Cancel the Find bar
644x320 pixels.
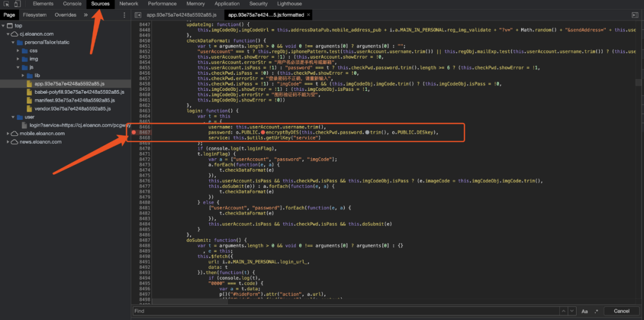pos(621,311)
